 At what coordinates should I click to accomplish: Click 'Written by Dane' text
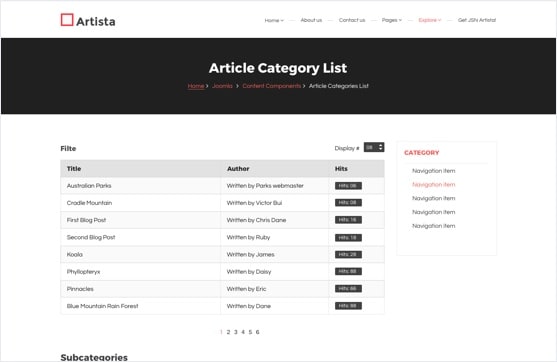coord(249,306)
